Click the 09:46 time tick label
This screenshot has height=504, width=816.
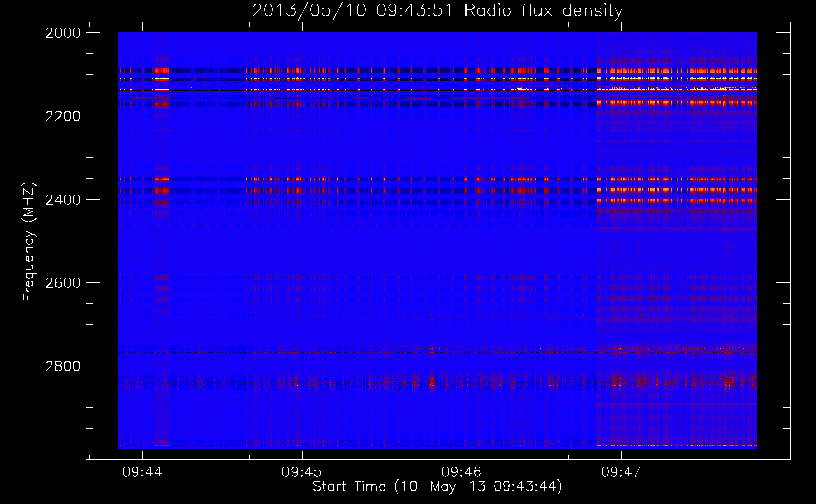pyautogui.click(x=461, y=472)
